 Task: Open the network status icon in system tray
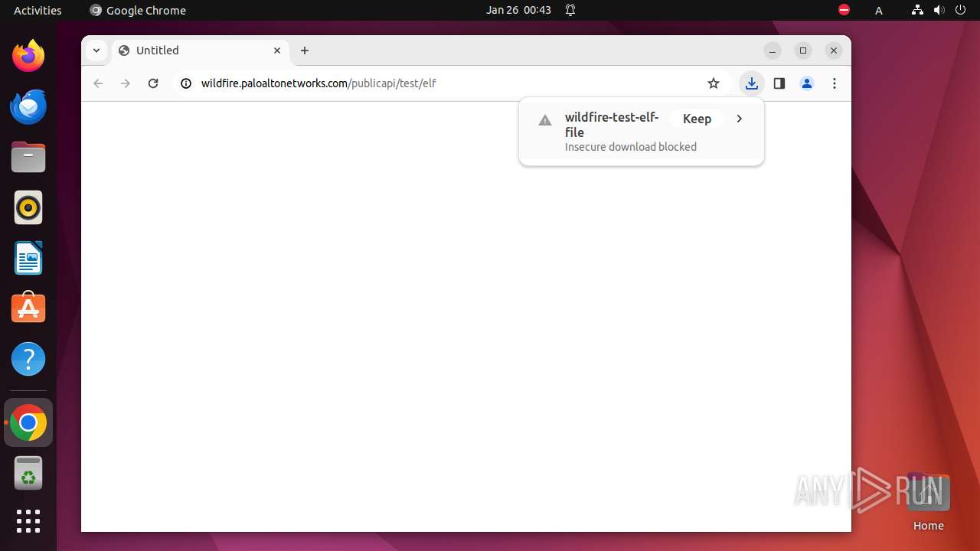pos(917,10)
